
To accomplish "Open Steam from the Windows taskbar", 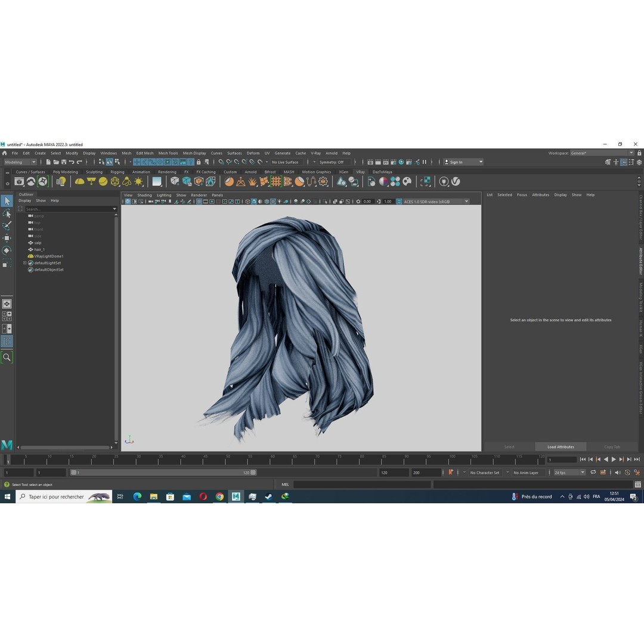I will tap(268, 497).
